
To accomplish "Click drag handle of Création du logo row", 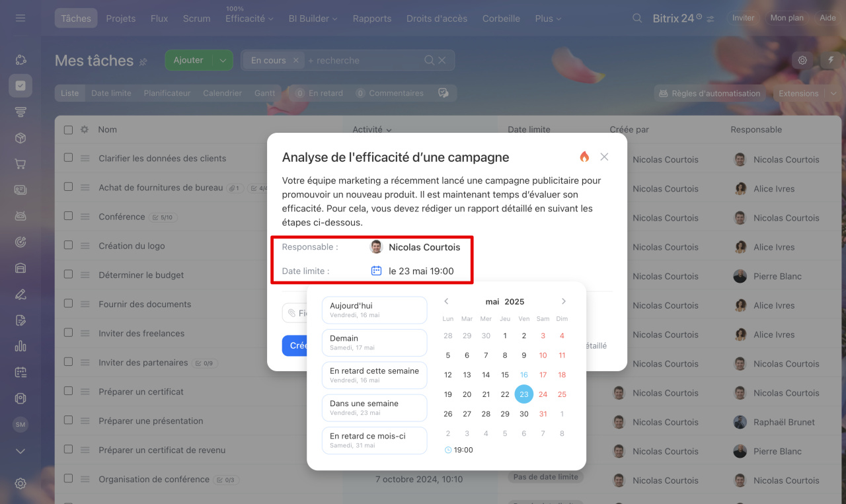I will point(85,246).
